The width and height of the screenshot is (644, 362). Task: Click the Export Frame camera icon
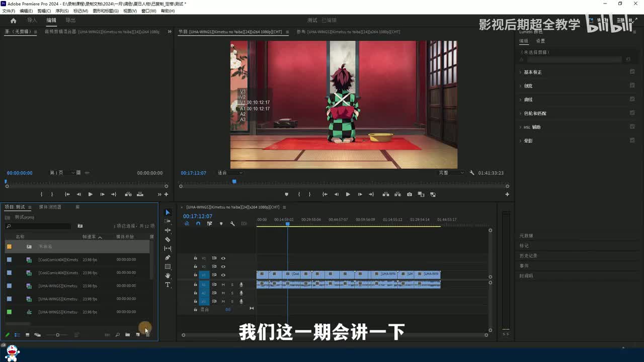click(x=410, y=195)
